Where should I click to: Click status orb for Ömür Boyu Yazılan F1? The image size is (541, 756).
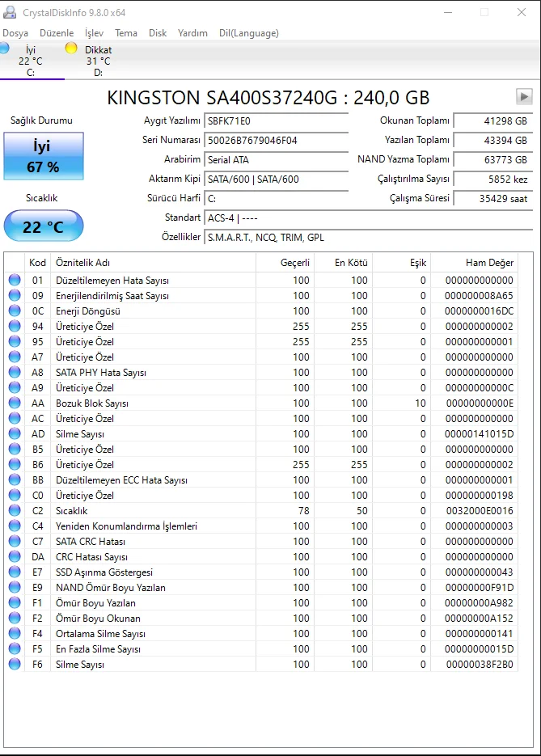(x=15, y=602)
